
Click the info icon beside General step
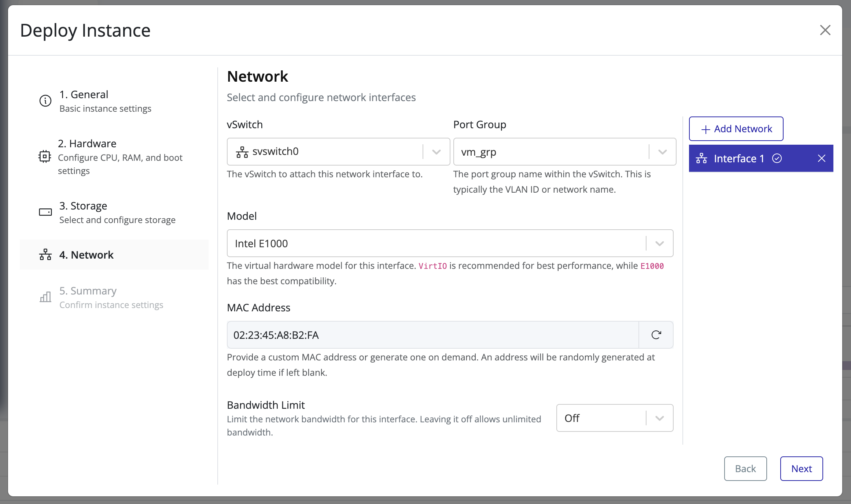45,100
